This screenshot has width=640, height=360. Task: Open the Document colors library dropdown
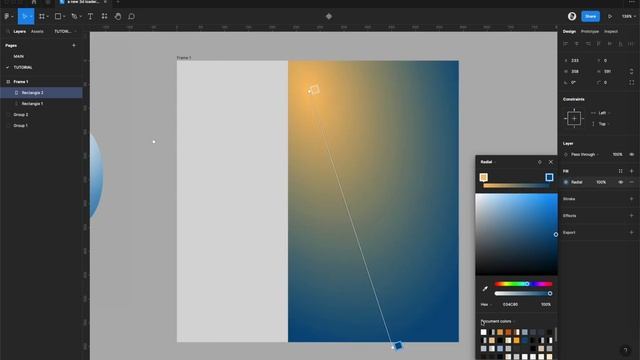click(498, 321)
